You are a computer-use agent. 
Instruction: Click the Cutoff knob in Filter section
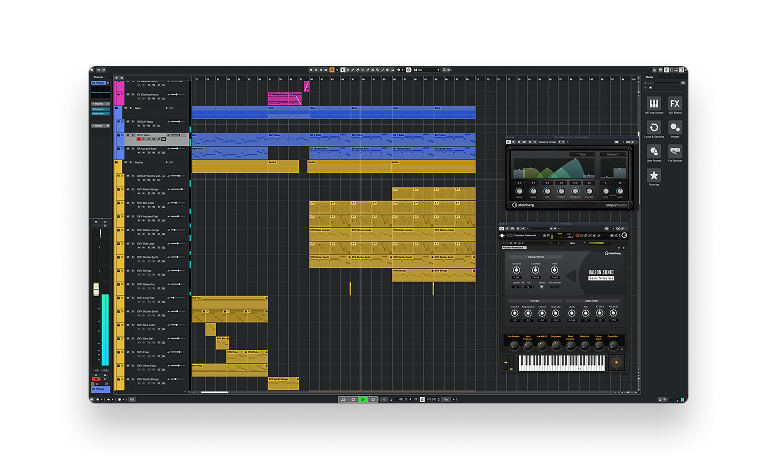click(514, 313)
